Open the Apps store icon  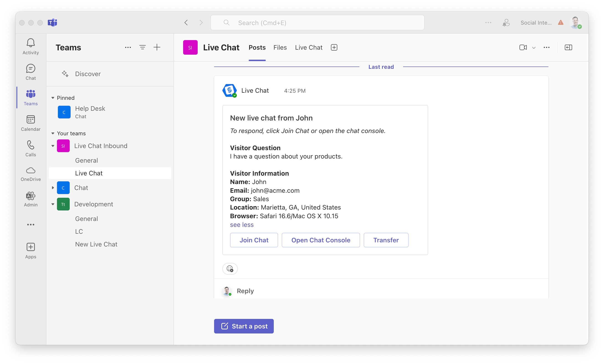coord(31,251)
